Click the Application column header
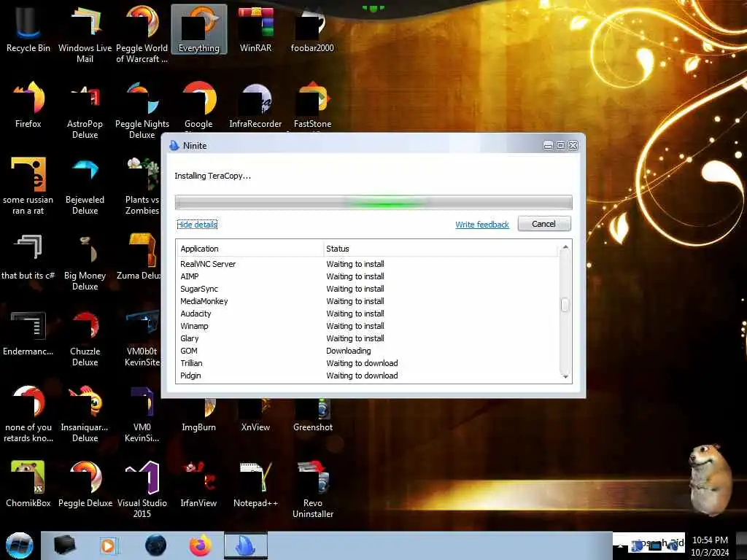The width and height of the screenshot is (747, 560). (x=250, y=249)
